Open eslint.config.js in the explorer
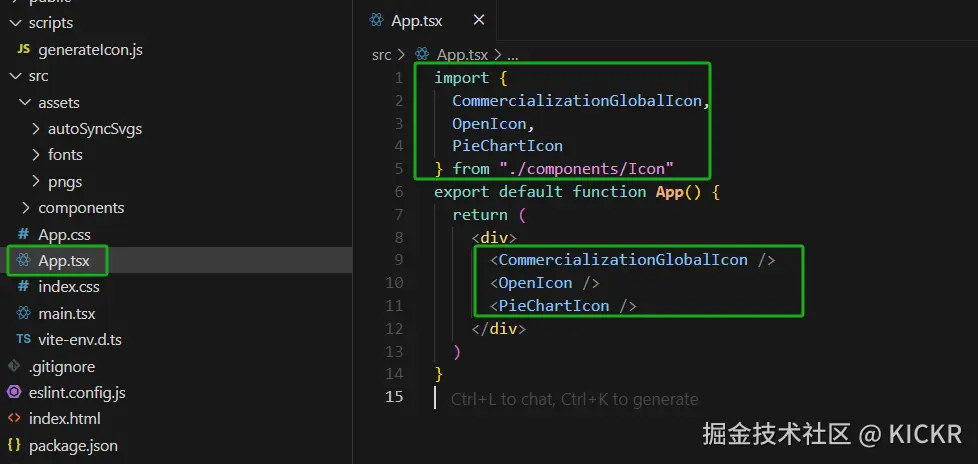 [77, 393]
